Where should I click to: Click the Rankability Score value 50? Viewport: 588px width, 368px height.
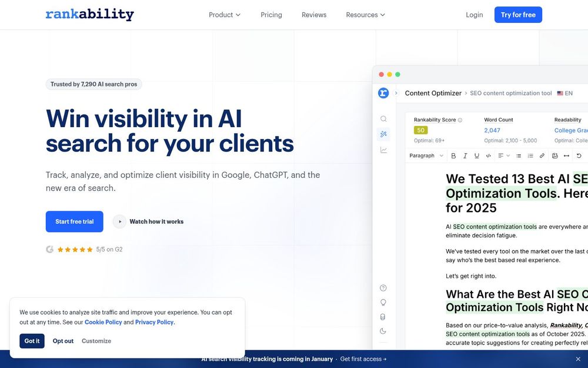[x=421, y=130]
